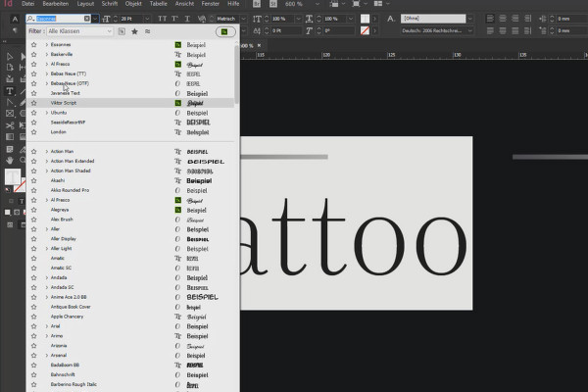Click the text fill color swatch
This screenshot has height=392, width=588.
[x=365, y=19]
